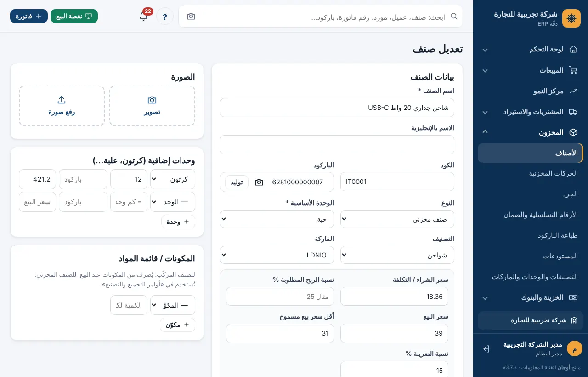Click the camera icon in search bar
This screenshot has width=588, height=377.
[x=191, y=17]
